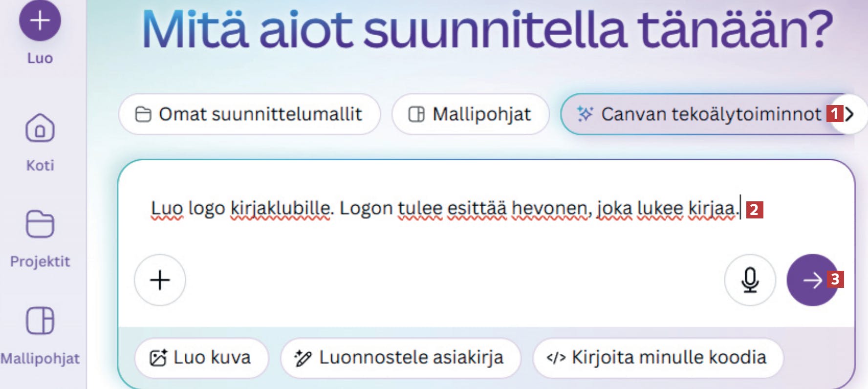Select the Canvan tekoälytoiminnot tab label
Screen dimensions: 868x389
[711, 114]
